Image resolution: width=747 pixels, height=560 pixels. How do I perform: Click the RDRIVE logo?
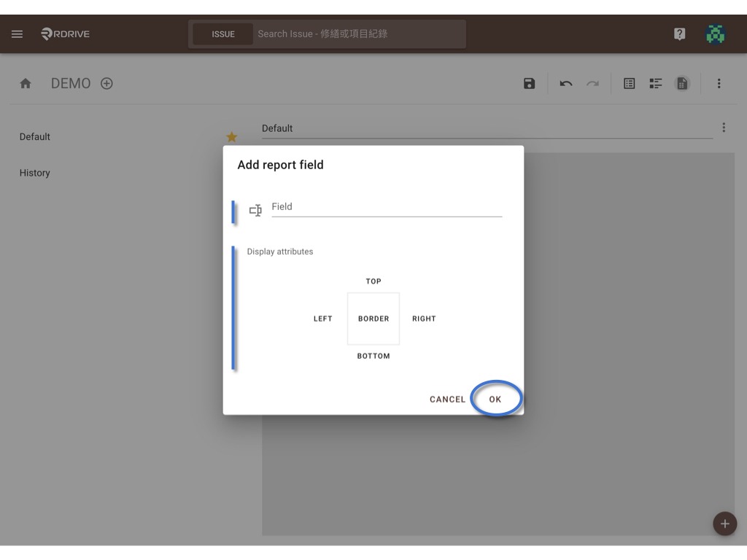pyautogui.click(x=65, y=34)
